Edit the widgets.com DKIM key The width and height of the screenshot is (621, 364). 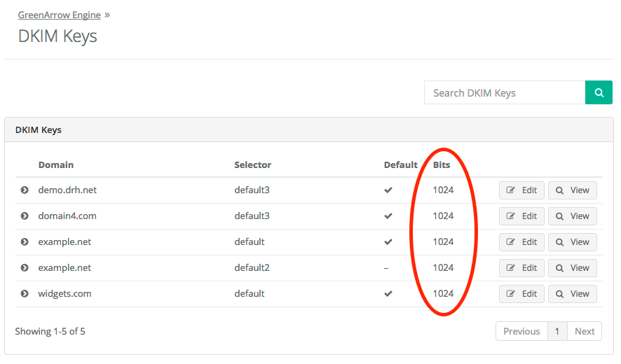click(521, 294)
